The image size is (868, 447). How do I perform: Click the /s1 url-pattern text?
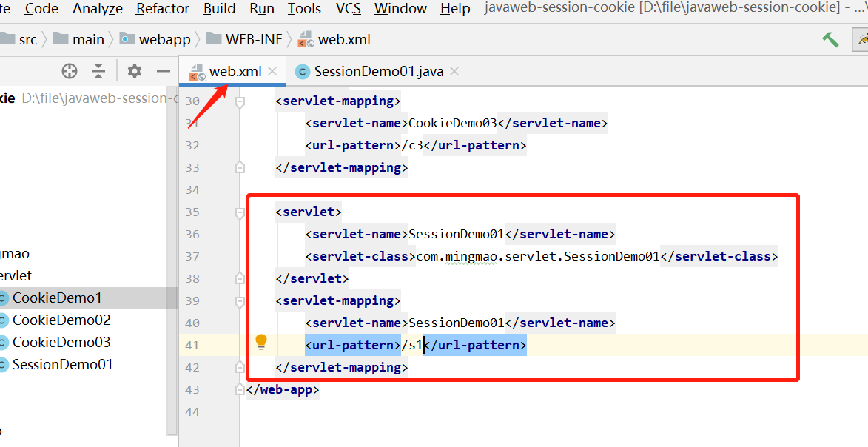[412, 345]
